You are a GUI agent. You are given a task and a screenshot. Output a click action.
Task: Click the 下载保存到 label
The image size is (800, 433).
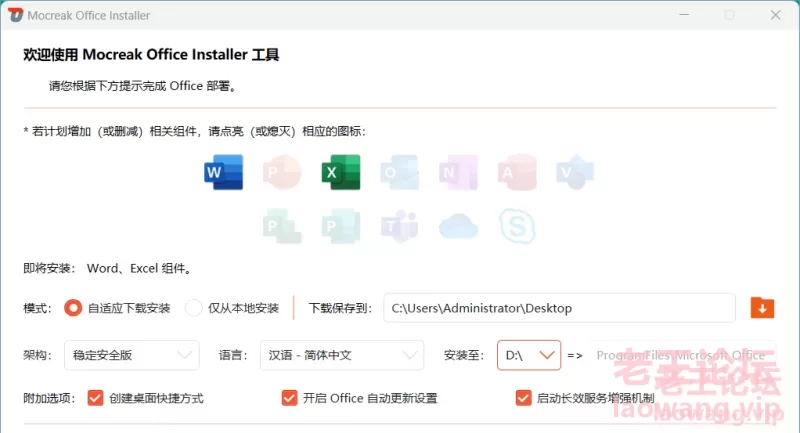click(340, 308)
